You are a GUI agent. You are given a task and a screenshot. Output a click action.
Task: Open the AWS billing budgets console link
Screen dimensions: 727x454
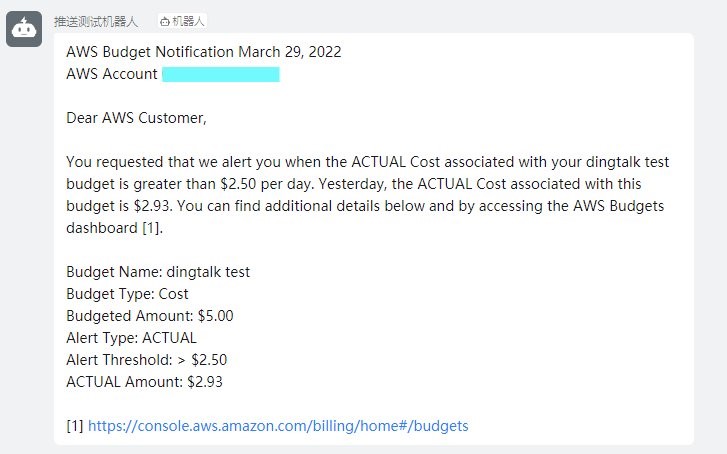point(278,426)
